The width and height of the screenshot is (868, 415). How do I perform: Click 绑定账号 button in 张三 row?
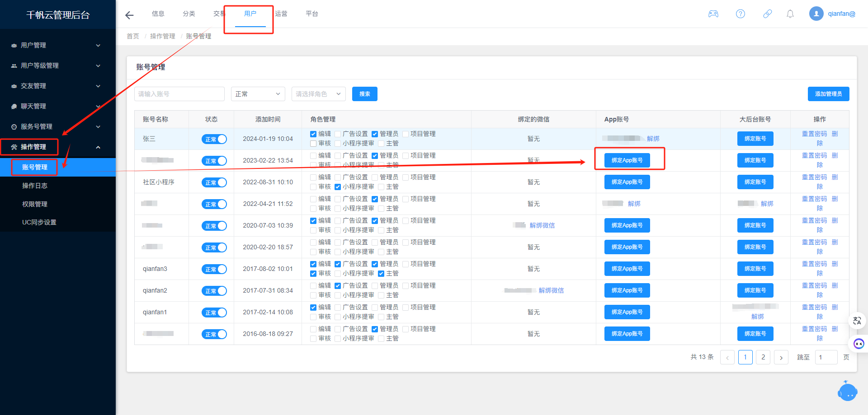[755, 139]
